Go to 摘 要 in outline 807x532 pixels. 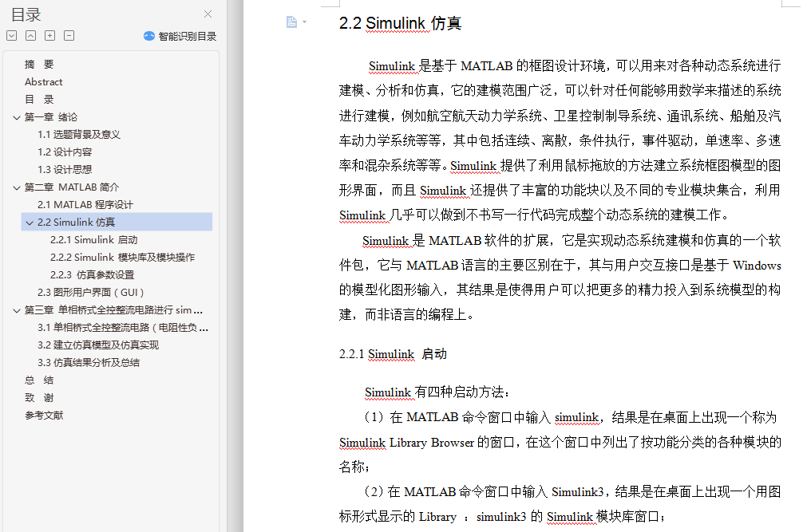click(x=40, y=65)
